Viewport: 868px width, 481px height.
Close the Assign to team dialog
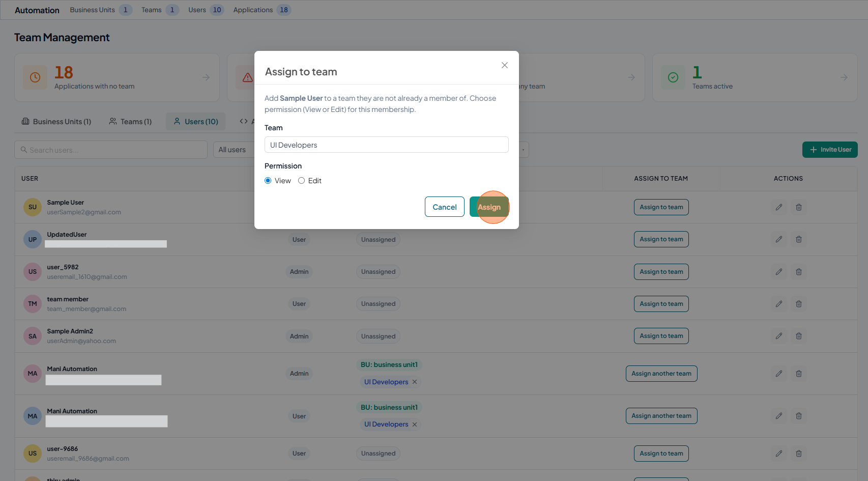pos(504,65)
